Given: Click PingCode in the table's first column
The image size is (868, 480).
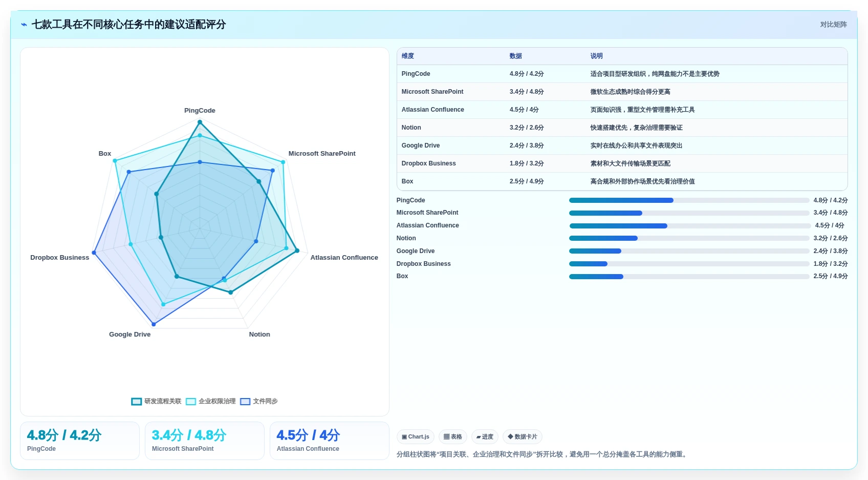Looking at the screenshot, I should click(x=416, y=74).
